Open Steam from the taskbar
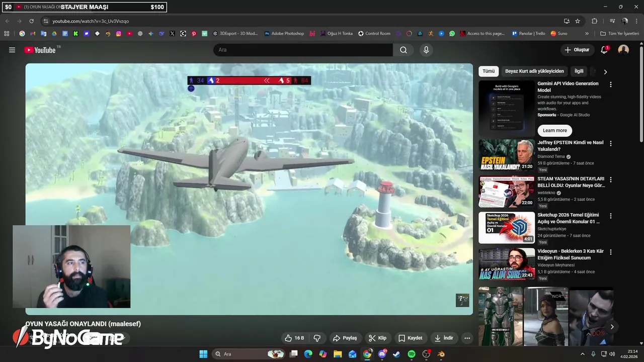The width and height of the screenshot is (644, 362). pos(396,354)
